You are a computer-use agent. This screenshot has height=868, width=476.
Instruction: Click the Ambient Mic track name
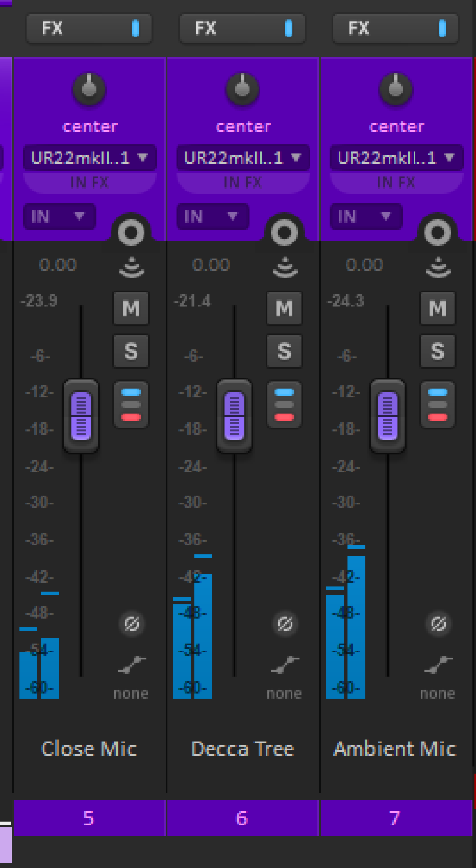pyautogui.click(x=395, y=749)
